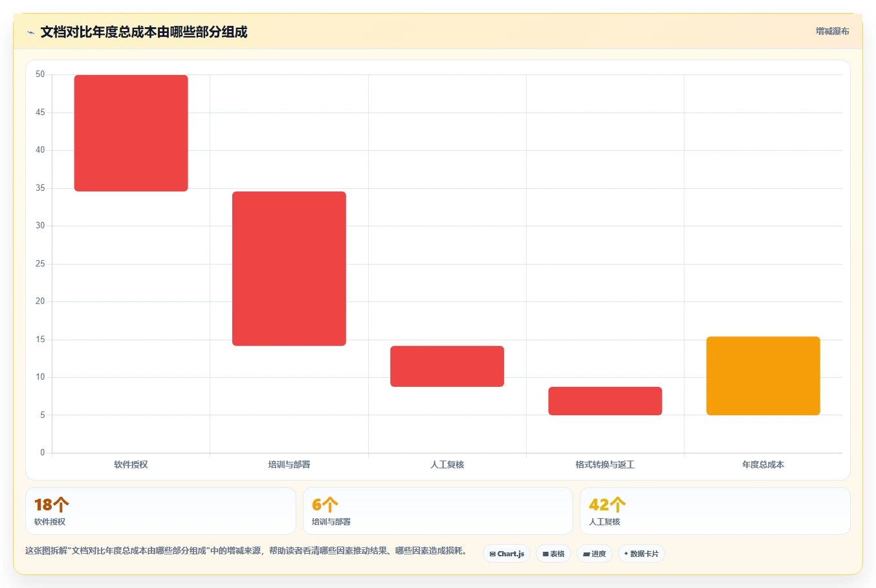Click the red 软件授权 waterfall bar
Image resolution: width=876 pixels, height=588 pixels.
(131, 133)
